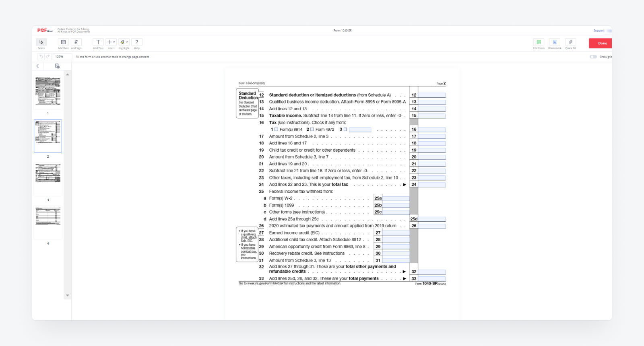Click the 'Form 1040-SR' document title
644x346 pixels.
pos(343,31)
